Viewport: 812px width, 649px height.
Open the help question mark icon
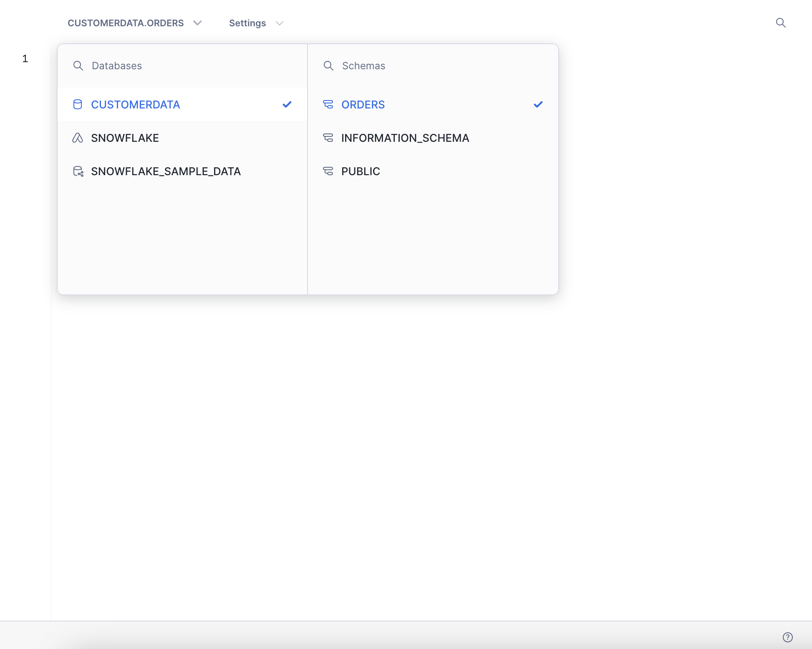click(787, 637)
